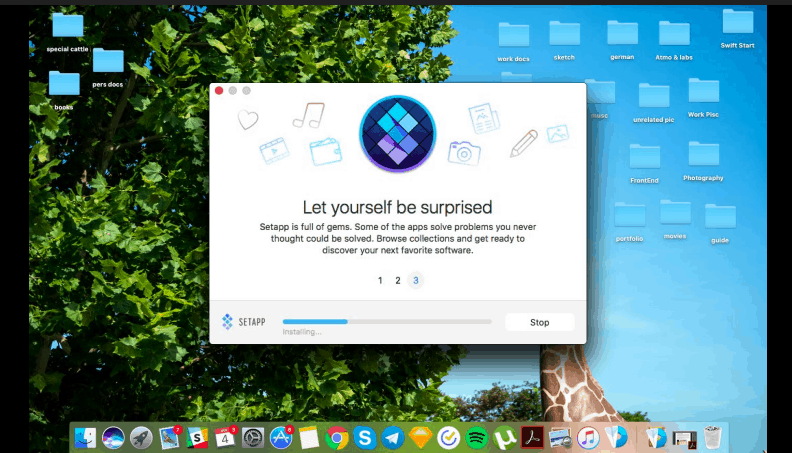Select page 3 indicator
792x453 pixels.
[416, 280]
